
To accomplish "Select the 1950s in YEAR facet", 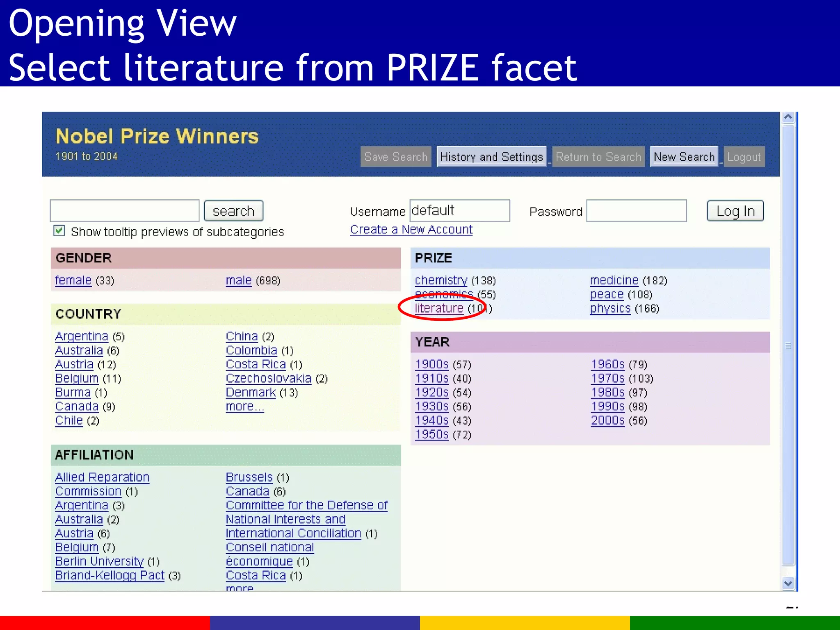I will [432, 434].
